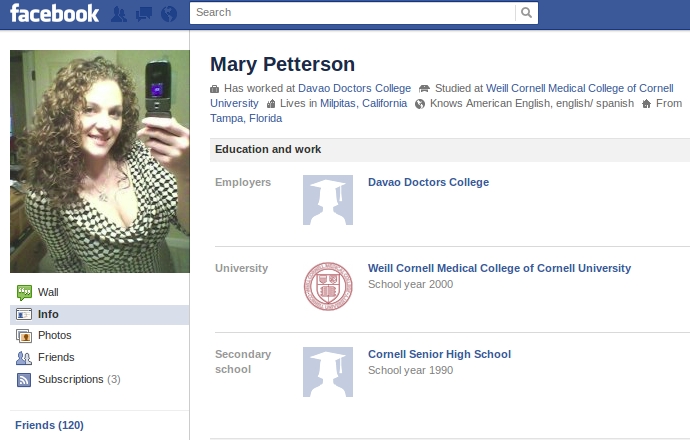Open Weill Cornell Medical College bold link
690x440 pixels.
pos(499,268)
